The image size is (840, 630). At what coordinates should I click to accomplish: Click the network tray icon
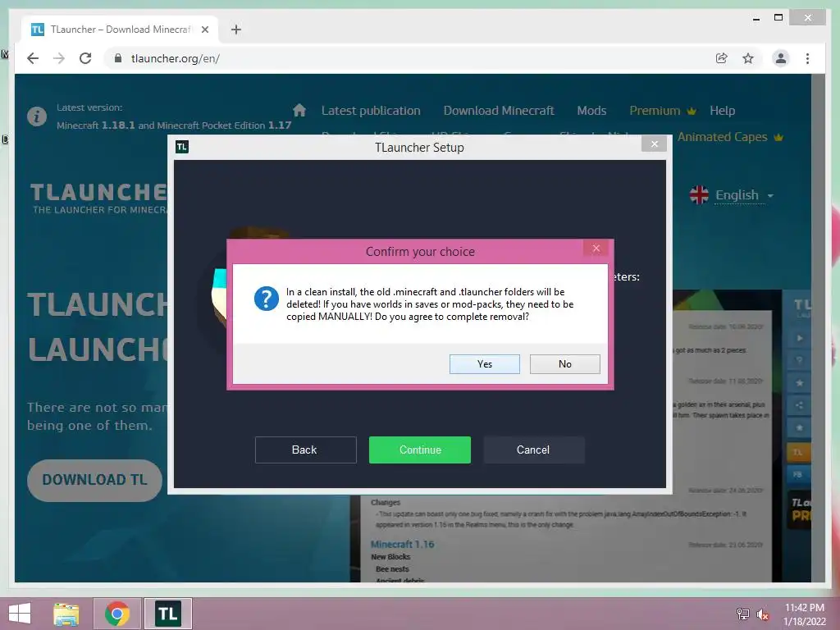pyautogui.click(x=742, y=614)
